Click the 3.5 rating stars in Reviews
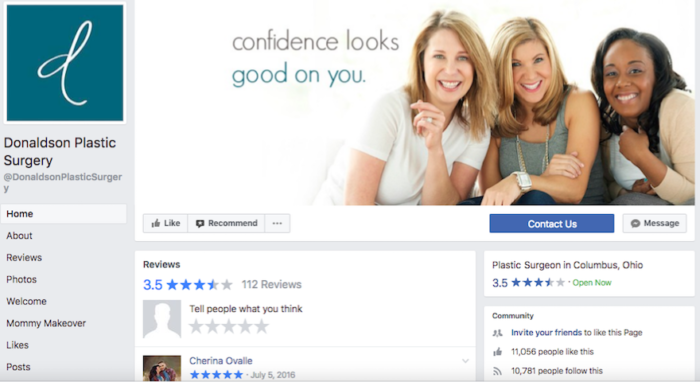The image size is (700, 382). (200, 284)
